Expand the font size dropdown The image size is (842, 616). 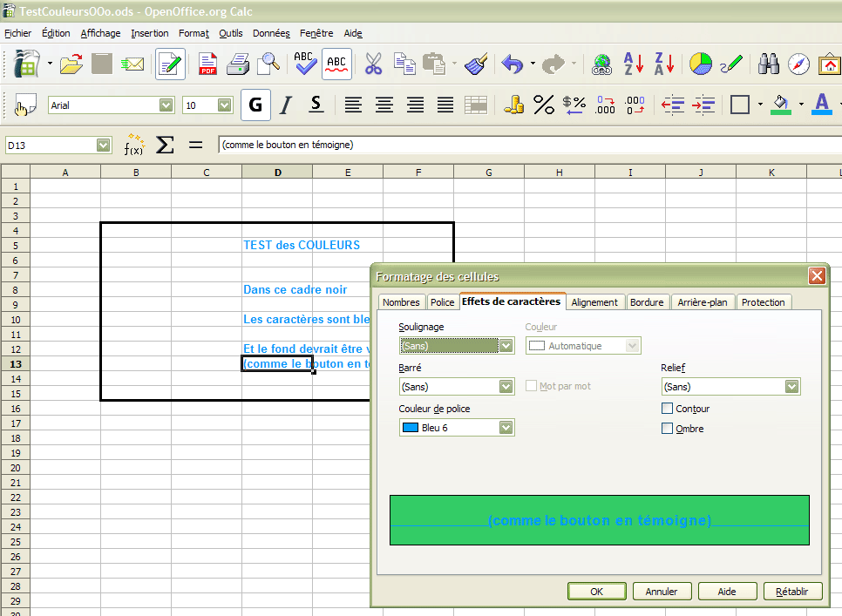(225, 105)
